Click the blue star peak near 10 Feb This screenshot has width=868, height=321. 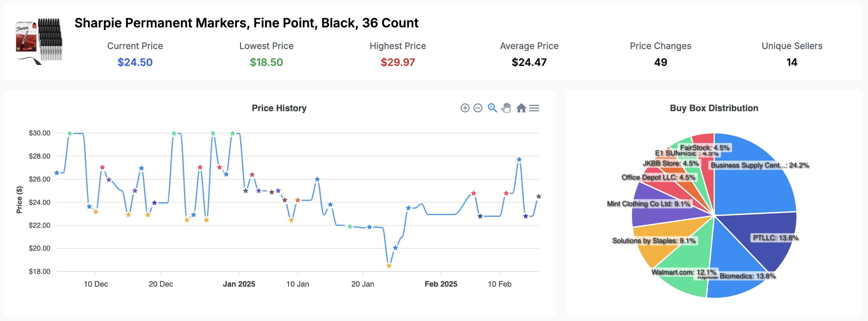click(x=519, y=159)
